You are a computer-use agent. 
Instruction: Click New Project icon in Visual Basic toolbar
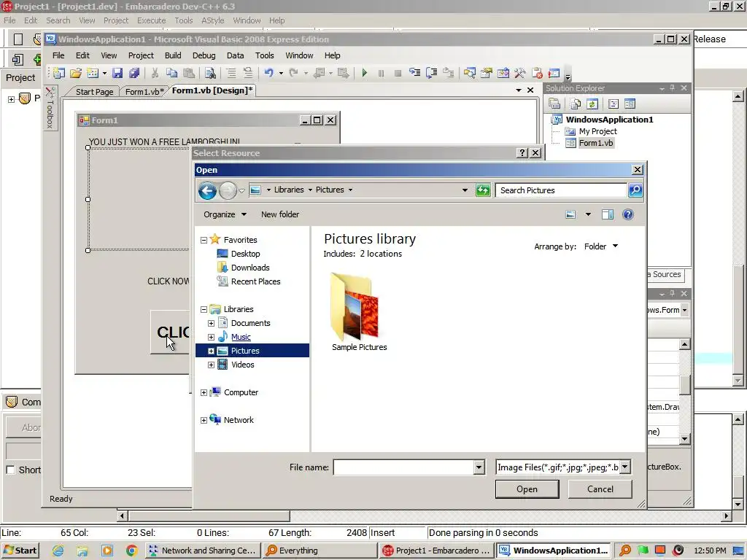(58, 73)
